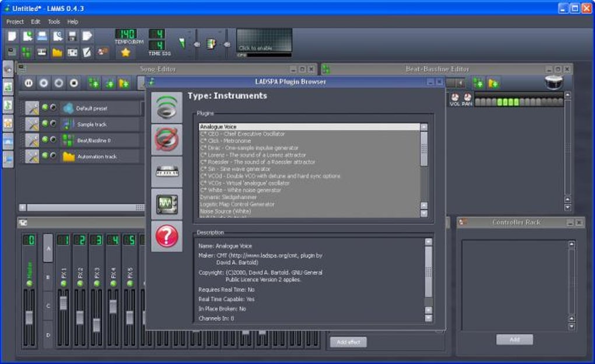
Task: Show Beat+Bassline Editor via green blocks toolbar icon
Action: [27, 52]
